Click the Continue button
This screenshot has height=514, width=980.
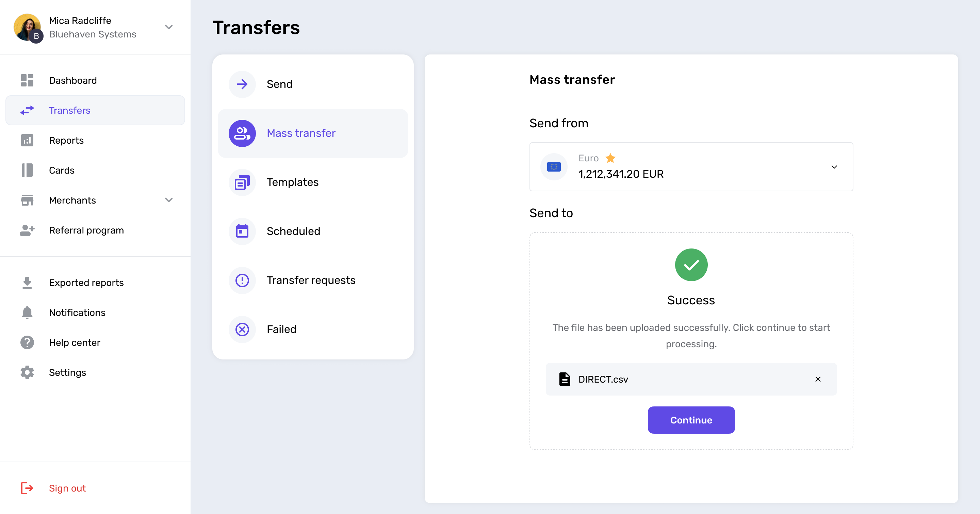691,420
